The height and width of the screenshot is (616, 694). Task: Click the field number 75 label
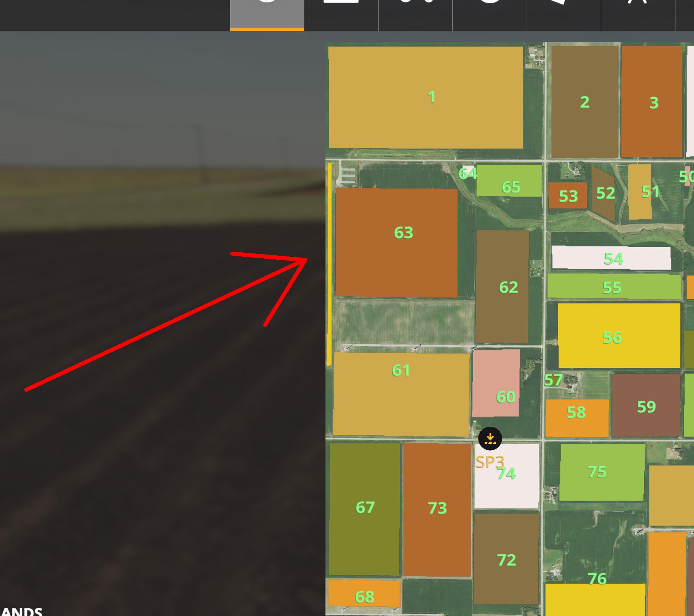[597, 472]
